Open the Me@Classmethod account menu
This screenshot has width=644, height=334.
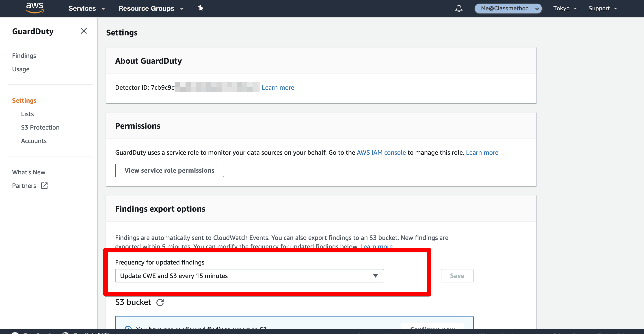tap(508, 9)
